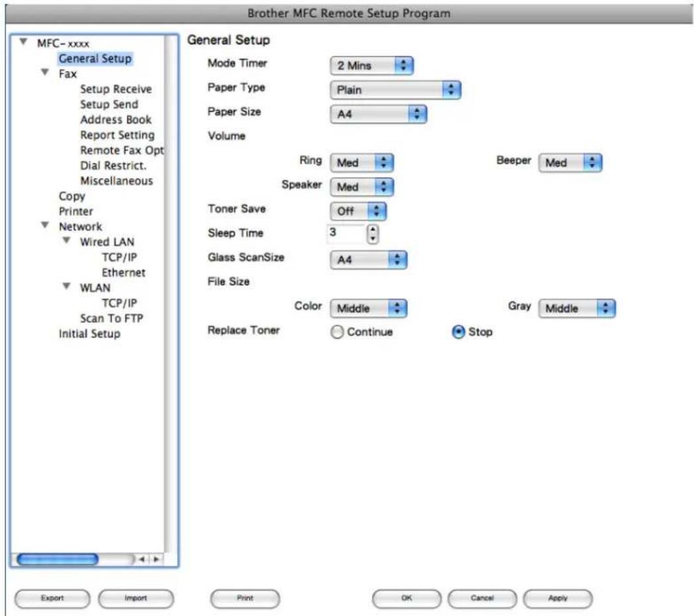694x616 pixels.
Task: Select TCP/IP under WLAN
Action: [x=119, y=303]
